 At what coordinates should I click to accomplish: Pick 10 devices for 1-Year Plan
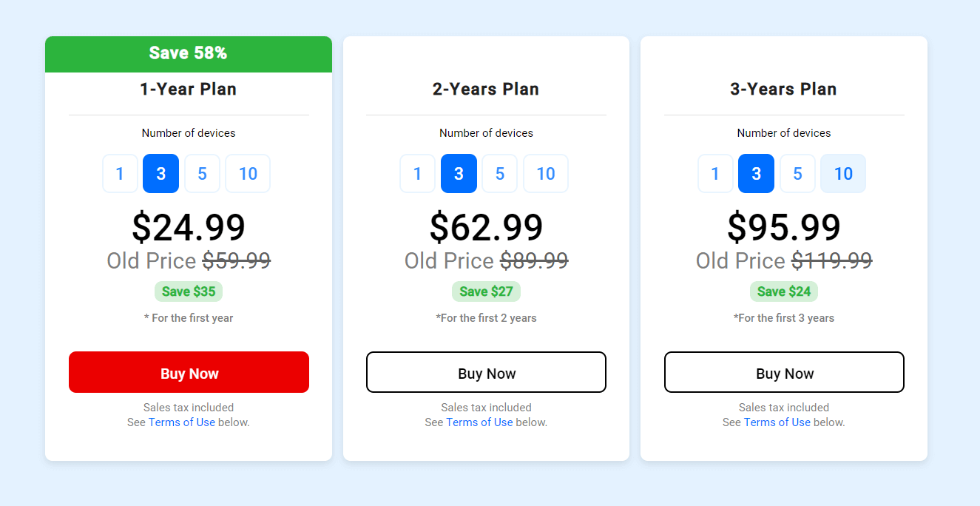pyautogui.click(x=248, y=174)
